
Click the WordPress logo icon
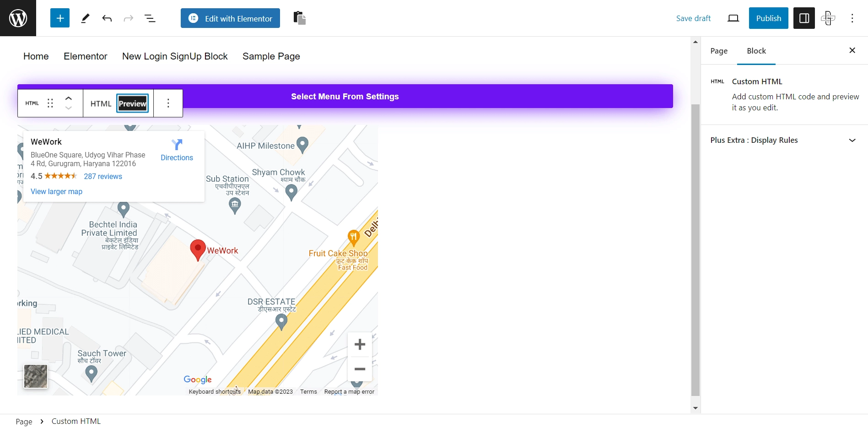tap(18, 18)
